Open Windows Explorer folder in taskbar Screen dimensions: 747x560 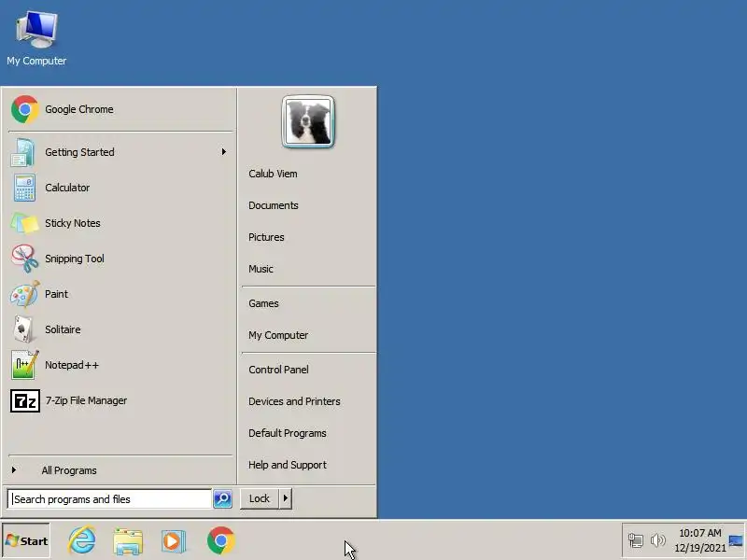click(x=128, y=541)
